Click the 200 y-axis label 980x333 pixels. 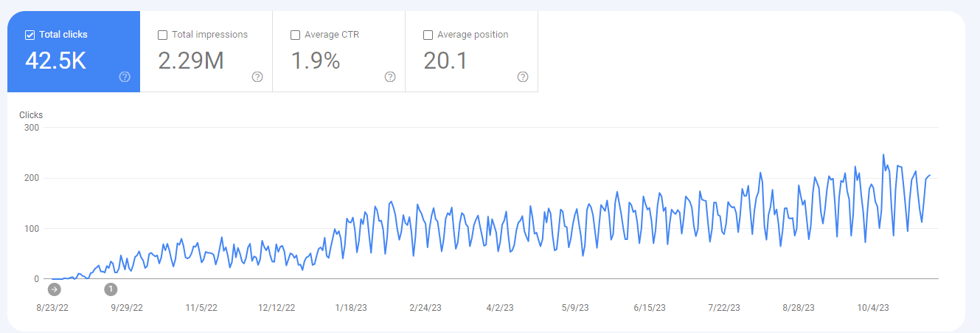tap(32, 178)
